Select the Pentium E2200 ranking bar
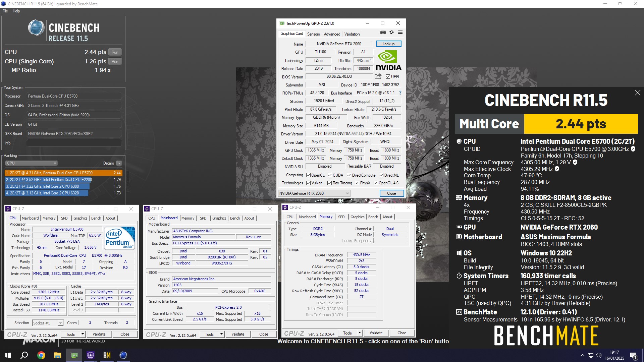Viewport: 644px width, 362px height. pos(63,180)
